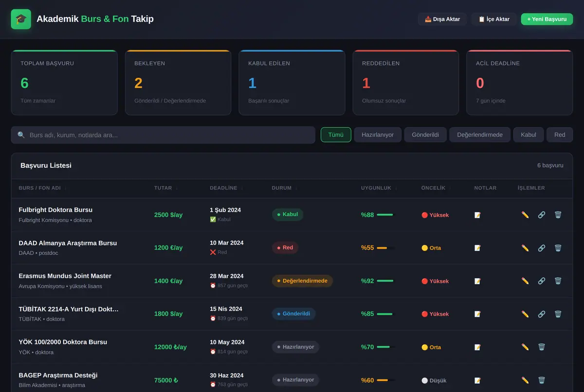This screenshot has width=584, height=392.
Task: Open notes for Erasmus Mundus row
Action: coord(477,281)
